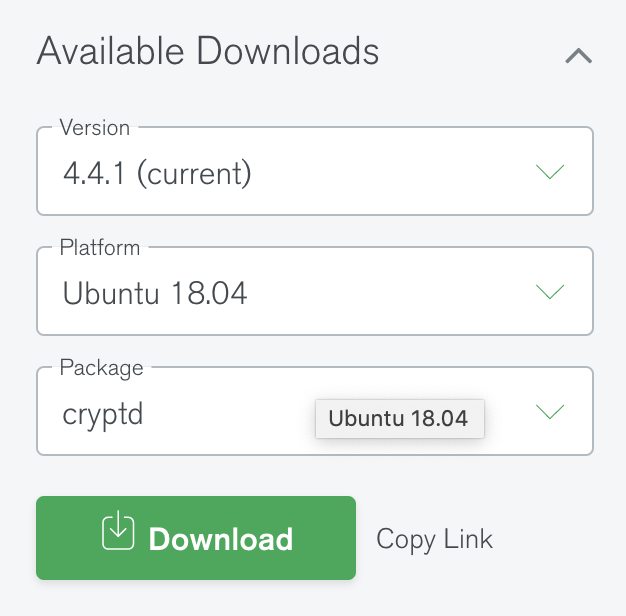
Task: Click blank space inside the Version box
Action: tap(400, 174)
